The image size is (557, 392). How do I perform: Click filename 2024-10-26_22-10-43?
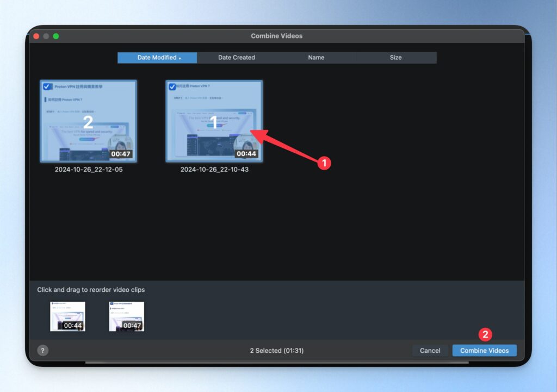(214, 170)
